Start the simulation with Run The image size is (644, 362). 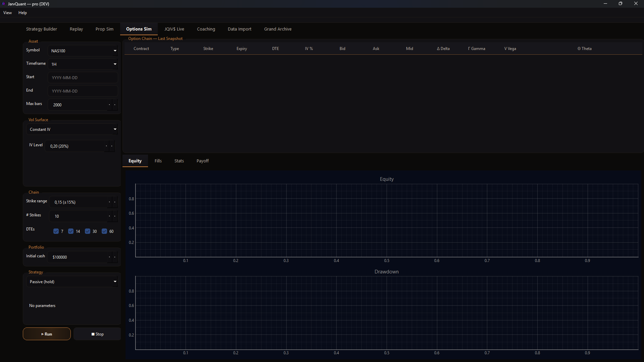[x=47, y=334]
